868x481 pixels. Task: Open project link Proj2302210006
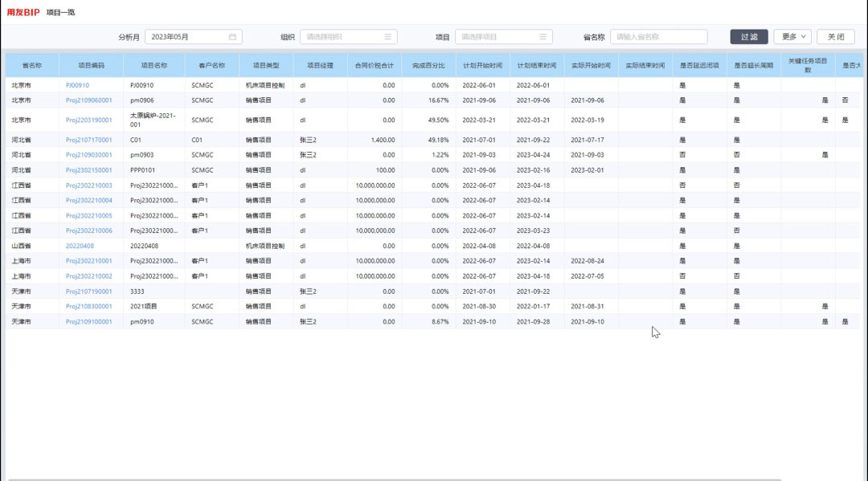pyautogui.click(x=88, y=230)
